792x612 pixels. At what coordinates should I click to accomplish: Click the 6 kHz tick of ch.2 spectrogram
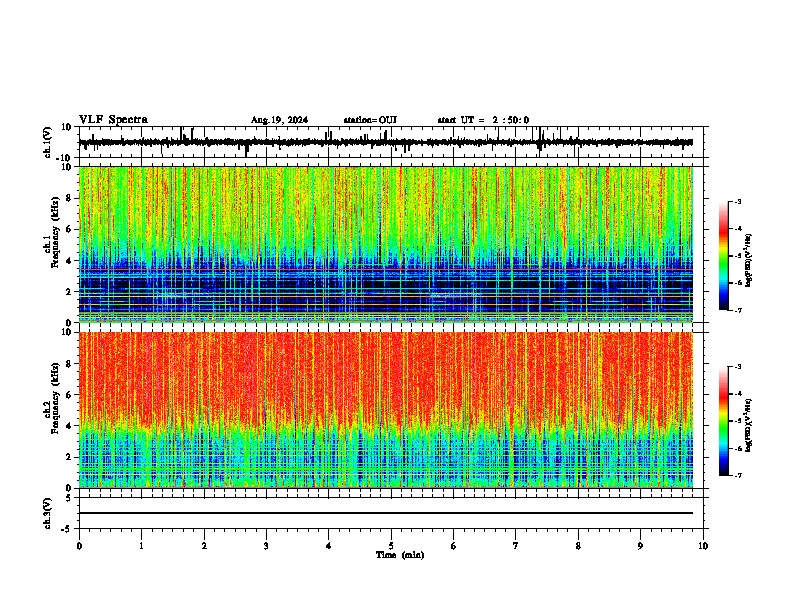(x=69, y=395)
